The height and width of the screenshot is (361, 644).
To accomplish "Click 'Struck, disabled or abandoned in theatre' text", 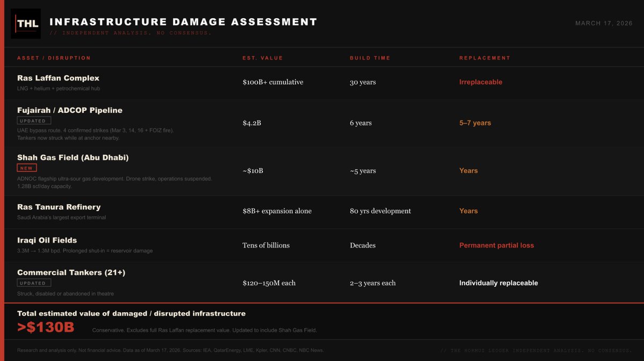I will [65, 294].
